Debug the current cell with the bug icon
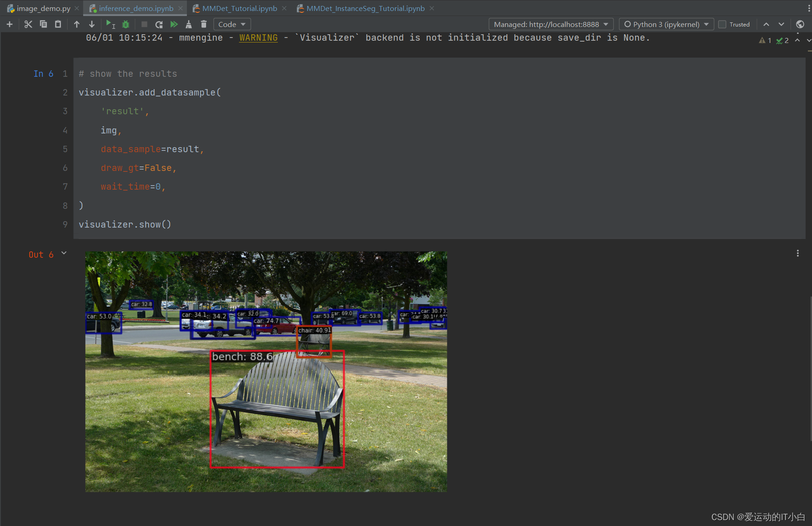 click(125, 24)
